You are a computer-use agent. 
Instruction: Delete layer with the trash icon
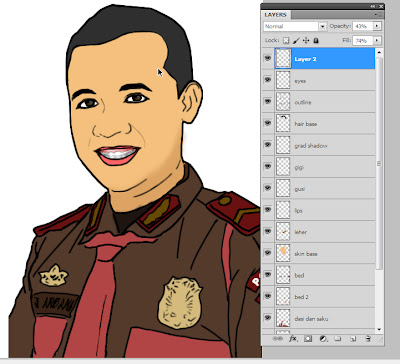click(368, 339)
